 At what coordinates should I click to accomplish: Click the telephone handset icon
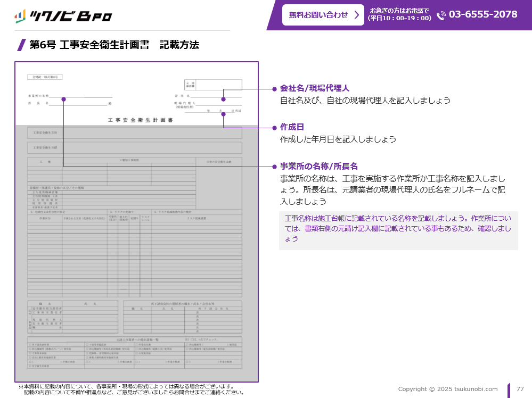(x=441, y=15)
